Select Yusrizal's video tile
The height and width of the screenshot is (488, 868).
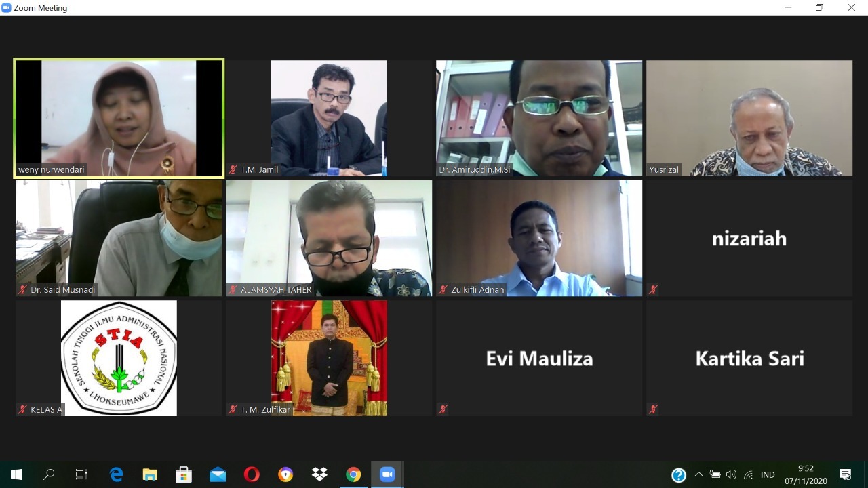[x=749, y=119]
